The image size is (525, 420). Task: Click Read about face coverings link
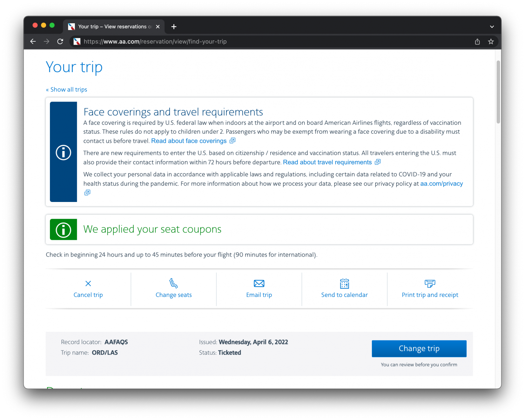(189, 140)
